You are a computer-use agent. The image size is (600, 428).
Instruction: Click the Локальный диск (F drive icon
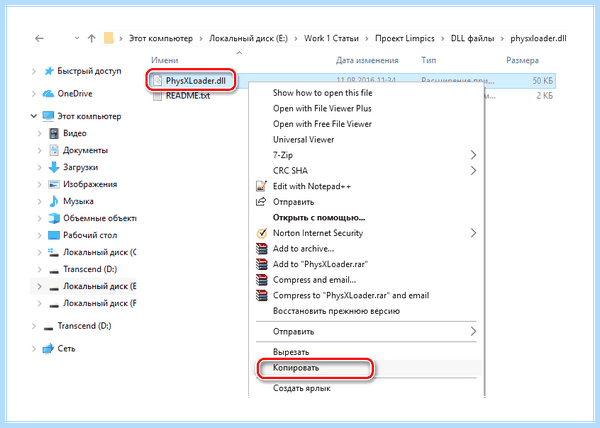(x=54, y=304)
